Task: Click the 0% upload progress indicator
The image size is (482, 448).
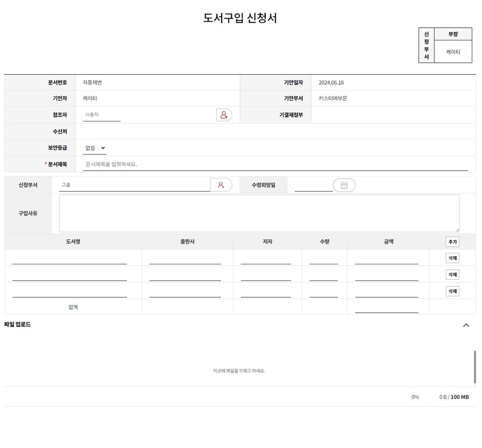Action: coord(415,397)
